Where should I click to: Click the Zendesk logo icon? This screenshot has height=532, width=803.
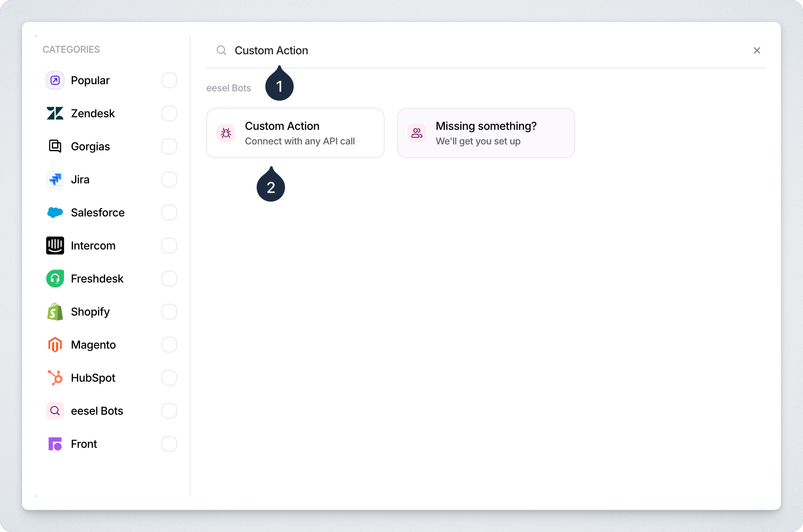click(55, 113)
